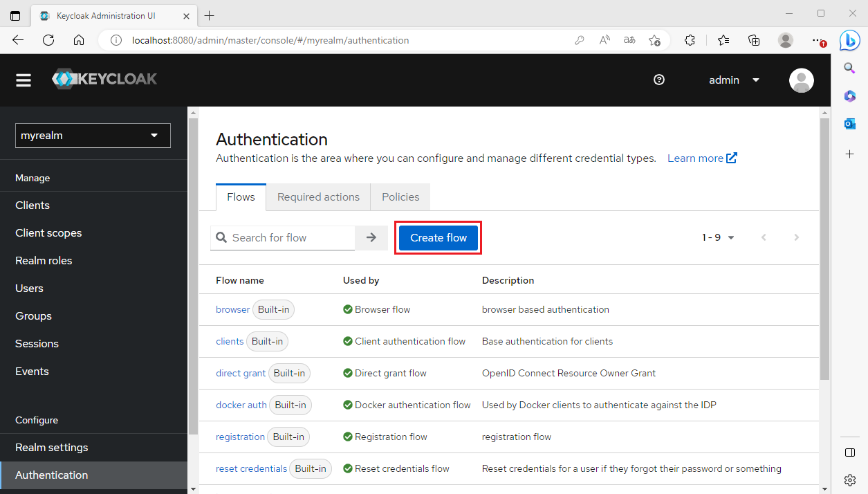Open the 1-9 pagination dropdown
The image size is (868, 494).
[x=718, y=237]
